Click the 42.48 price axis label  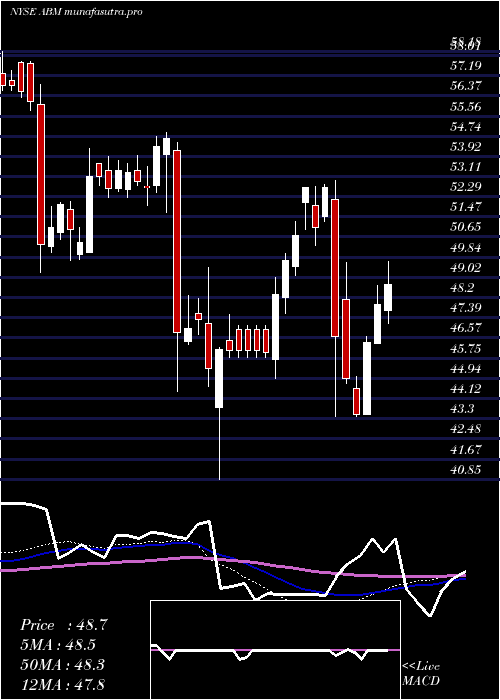[466, 429]
